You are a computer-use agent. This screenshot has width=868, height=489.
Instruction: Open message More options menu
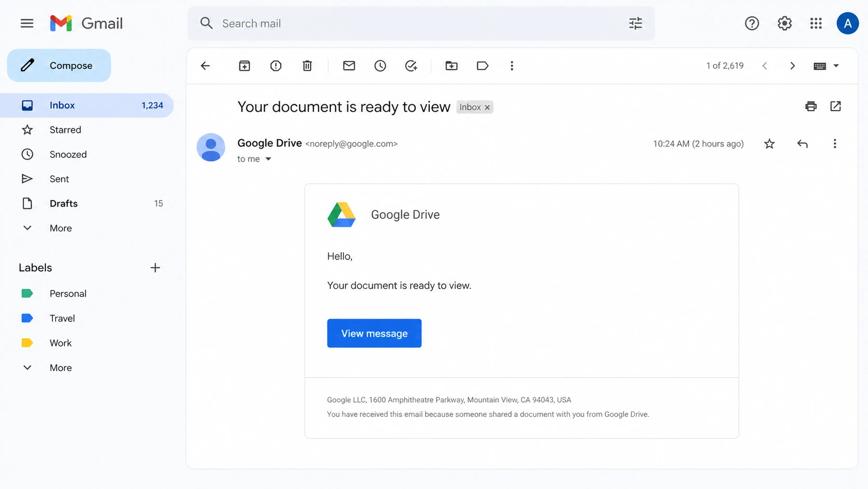835,144
